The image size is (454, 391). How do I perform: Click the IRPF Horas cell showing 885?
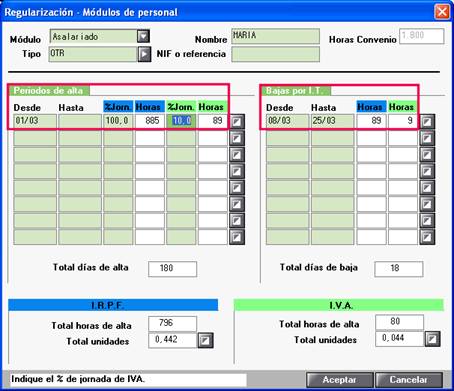[150, 121]
